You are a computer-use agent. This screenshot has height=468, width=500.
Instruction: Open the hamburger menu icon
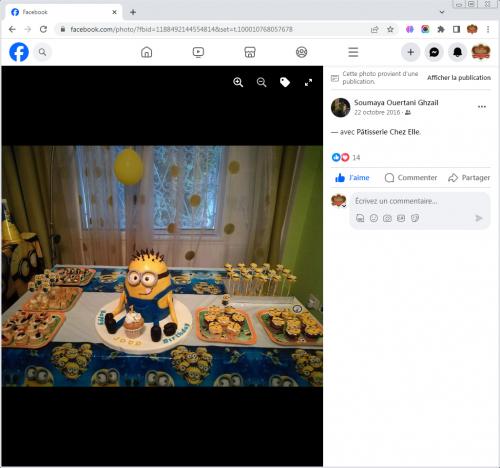(353, 52)
